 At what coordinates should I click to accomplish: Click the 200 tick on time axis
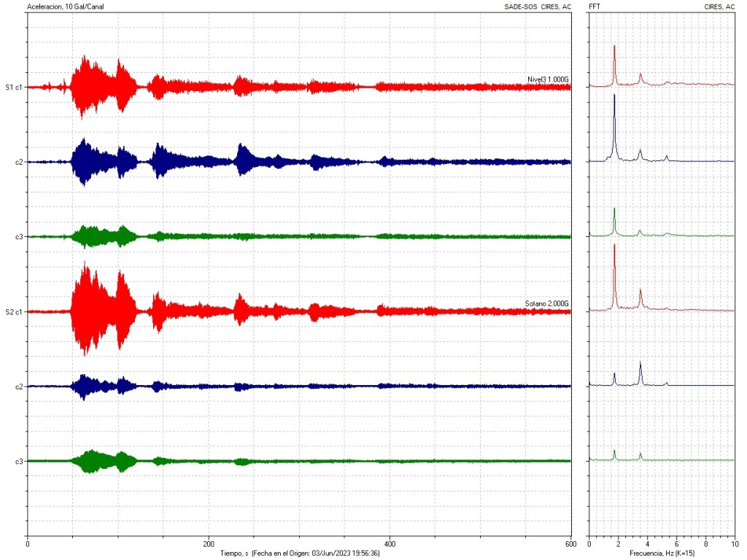tap(208, 544)
